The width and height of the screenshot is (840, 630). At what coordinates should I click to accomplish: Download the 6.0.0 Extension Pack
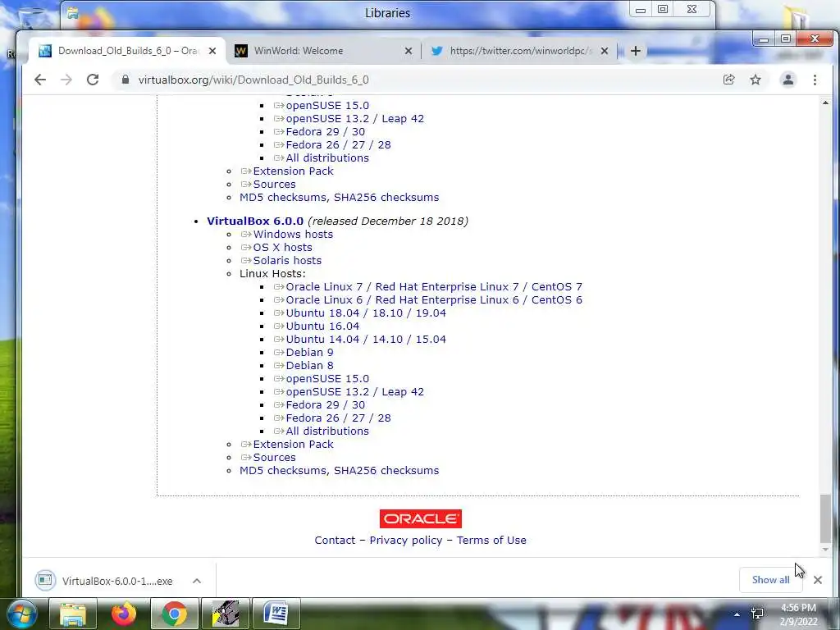coord(293,444)
